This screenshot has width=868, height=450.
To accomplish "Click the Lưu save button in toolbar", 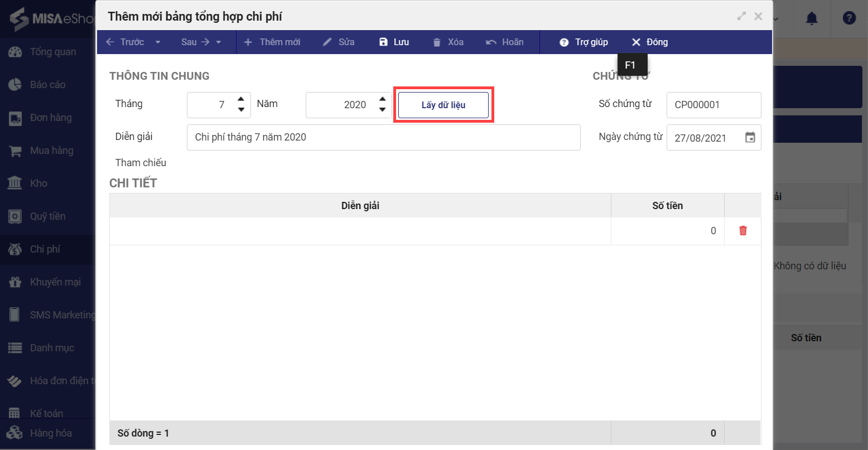I will click(394, 42).
